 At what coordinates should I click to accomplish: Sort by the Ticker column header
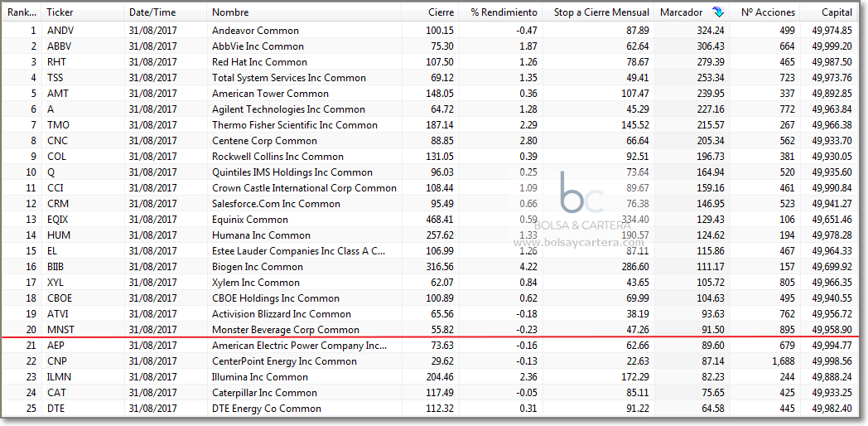83,12
